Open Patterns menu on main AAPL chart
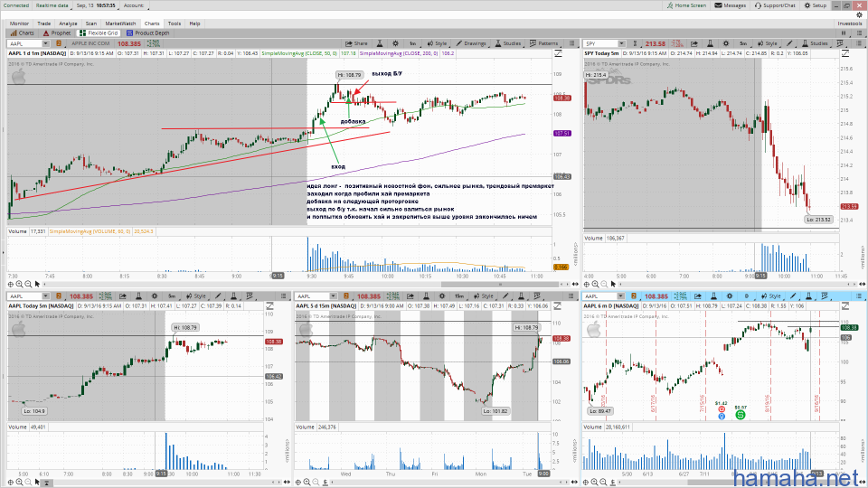 tap(543, 43)
